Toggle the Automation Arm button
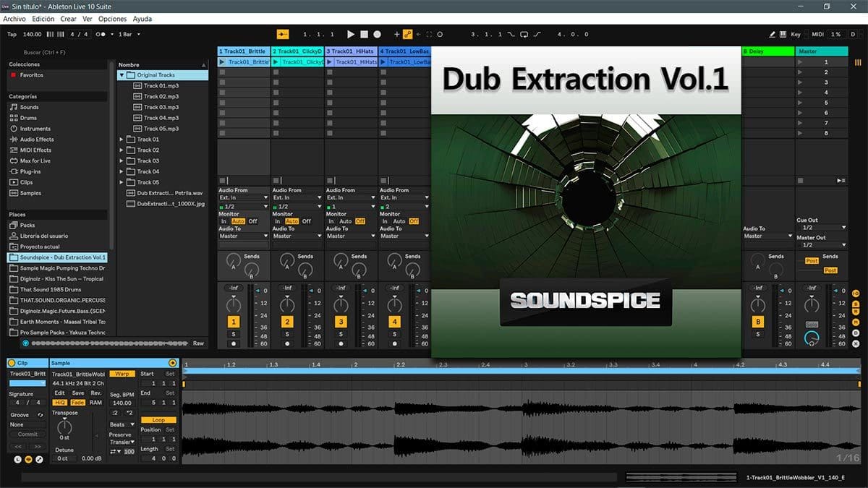 tap(408, 34)
